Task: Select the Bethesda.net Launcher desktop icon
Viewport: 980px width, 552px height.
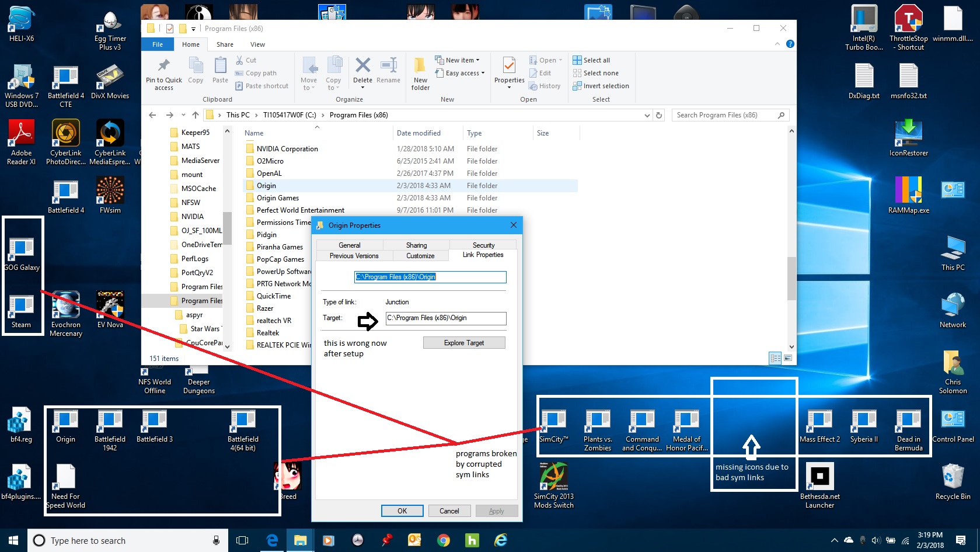Action: click(x=819, y=485)
